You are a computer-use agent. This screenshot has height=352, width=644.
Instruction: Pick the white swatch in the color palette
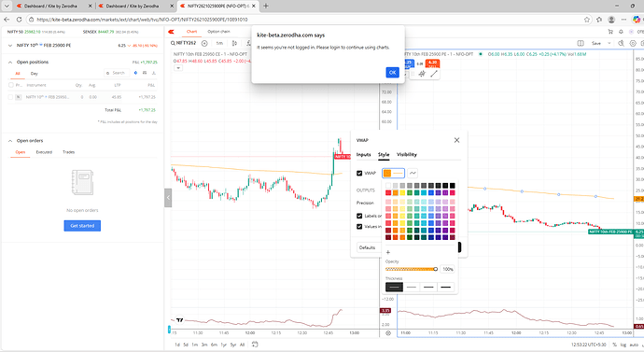[x=388, y=186]
